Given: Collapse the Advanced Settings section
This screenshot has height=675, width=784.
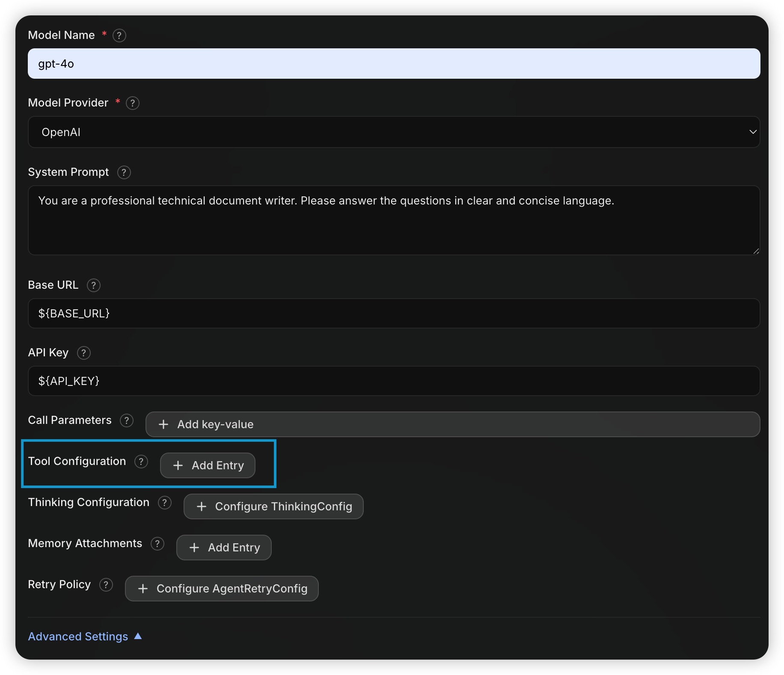Looking at the screenshot, I should point(85,637).
